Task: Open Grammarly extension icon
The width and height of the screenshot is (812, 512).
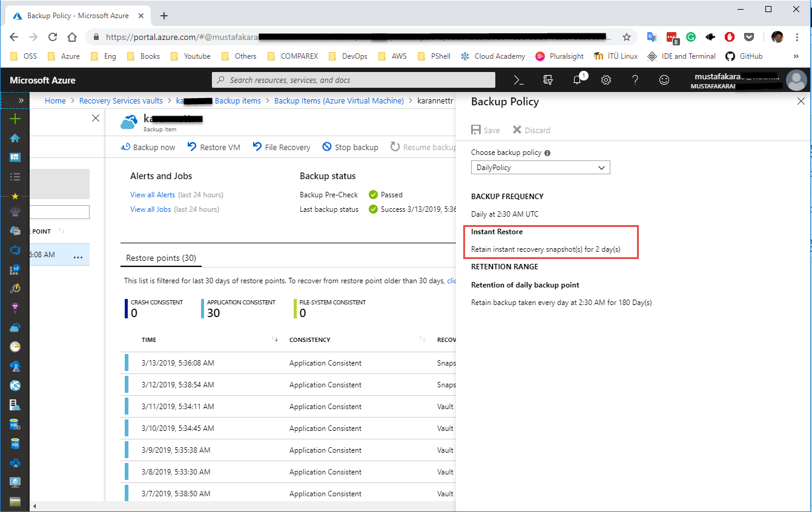Action: 691,37
